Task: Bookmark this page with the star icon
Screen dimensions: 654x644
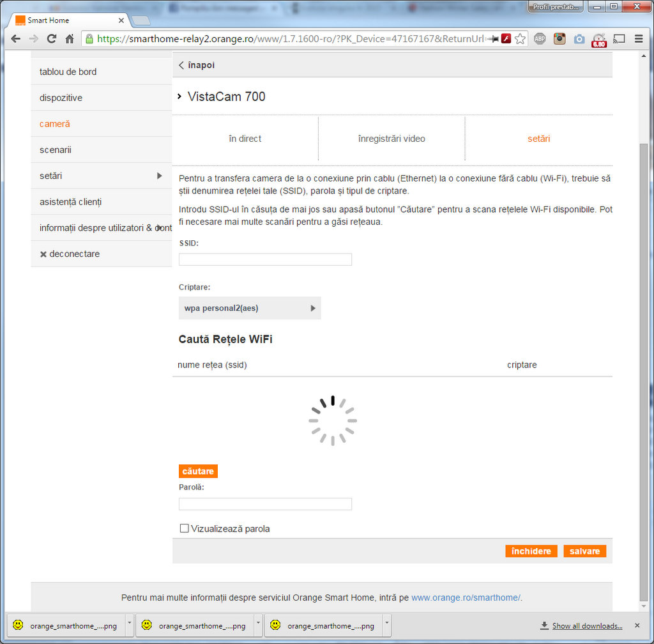Action: point(520,39)
